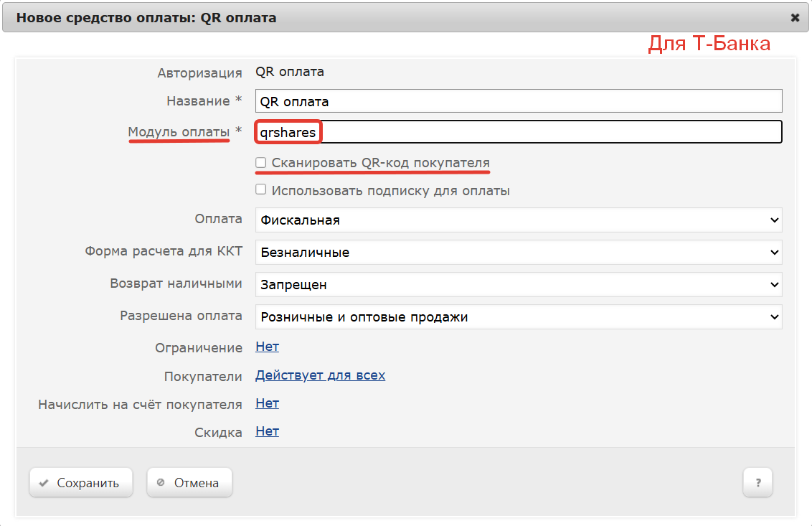Open help with the question mark button
This screenshot has width=812, height=526.
coord(757,483)
